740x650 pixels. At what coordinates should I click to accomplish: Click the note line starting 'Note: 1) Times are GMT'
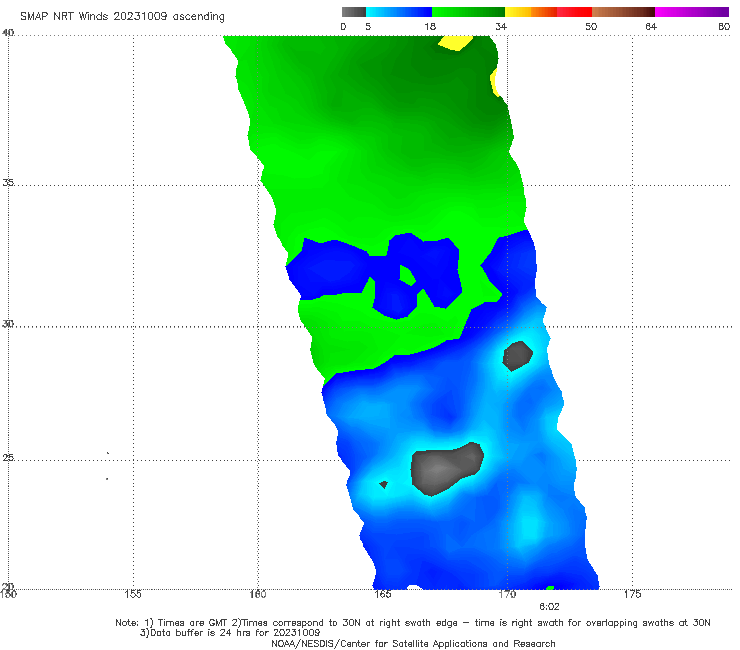pyautogui.click(x=412, y=623)
